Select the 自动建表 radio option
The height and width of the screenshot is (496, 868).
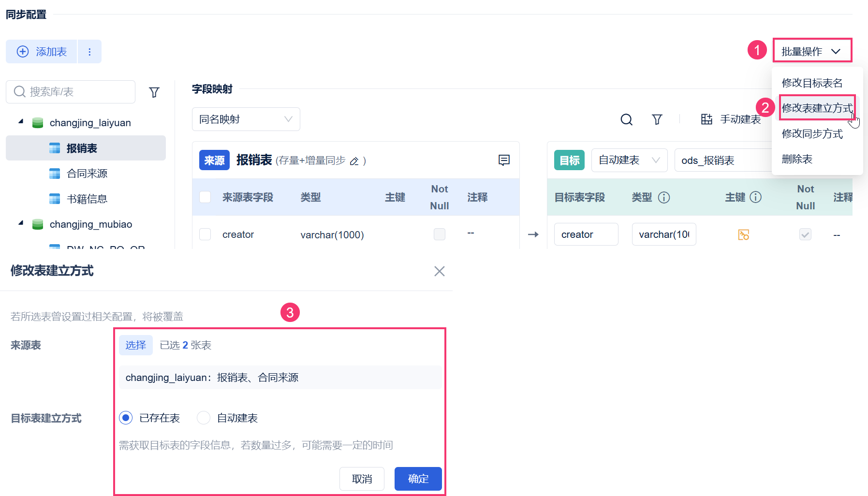click(204, 418)
